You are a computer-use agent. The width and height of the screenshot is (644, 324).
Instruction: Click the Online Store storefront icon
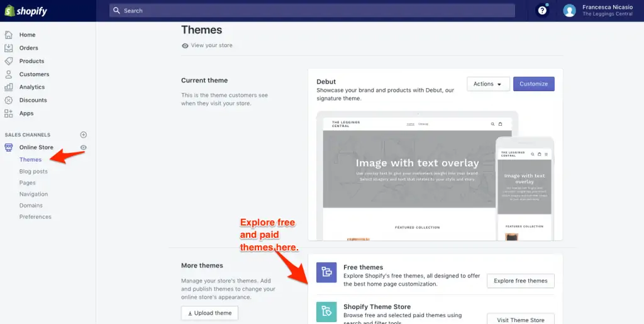point(9,147)
